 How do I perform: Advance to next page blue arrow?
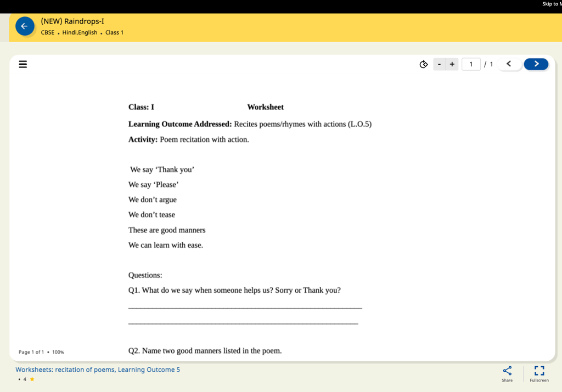(x=536, y=64)
